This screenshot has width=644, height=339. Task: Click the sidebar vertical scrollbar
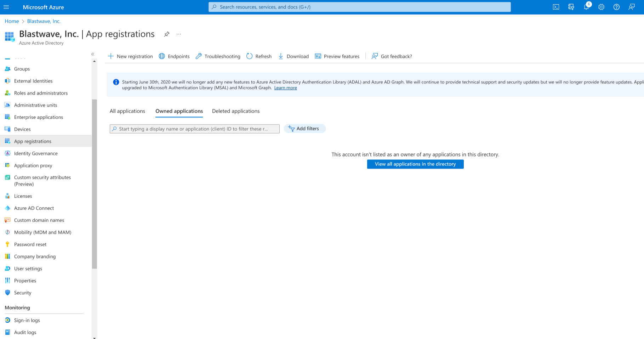pyautogui.click(x=94, y=184)
